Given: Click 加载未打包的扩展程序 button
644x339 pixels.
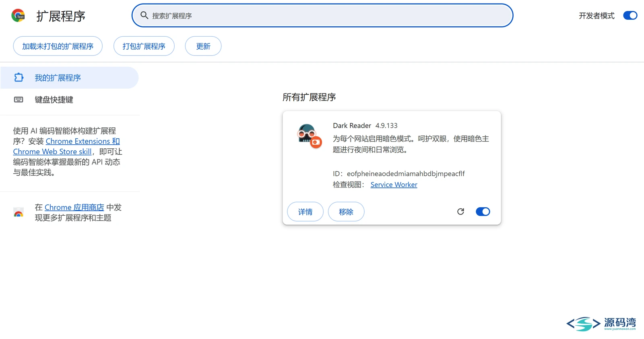Looking at the screenshot, I should click(58, 46).
